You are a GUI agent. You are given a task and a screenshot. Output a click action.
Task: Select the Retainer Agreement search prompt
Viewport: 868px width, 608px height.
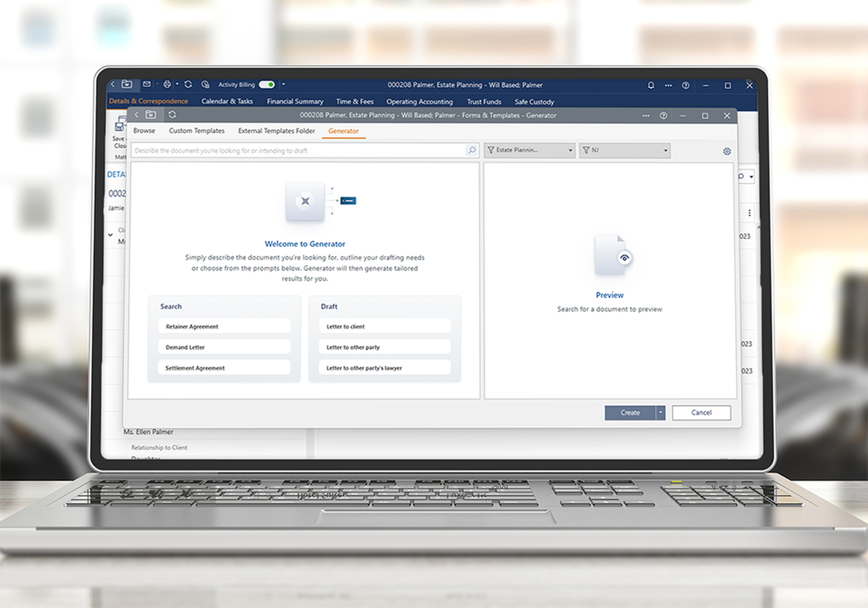pos(224,326)
